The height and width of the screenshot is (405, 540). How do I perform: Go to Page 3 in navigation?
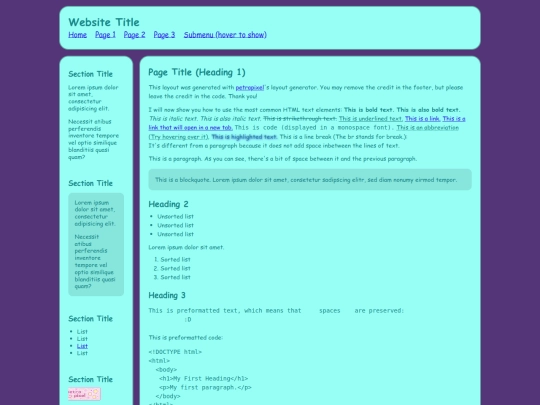[x=164, y=35]
